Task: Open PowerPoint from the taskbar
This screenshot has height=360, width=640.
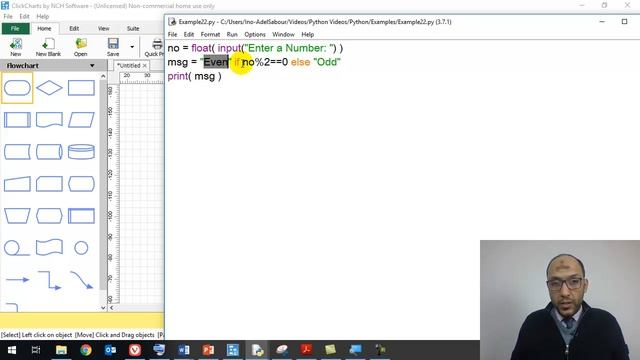Action: (x=208, y=350)
